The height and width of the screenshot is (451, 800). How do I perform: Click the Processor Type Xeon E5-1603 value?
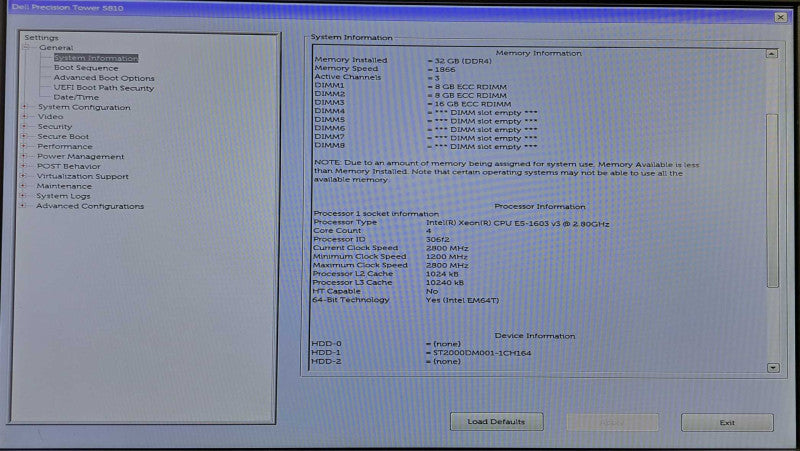click(x=518, y=223)
